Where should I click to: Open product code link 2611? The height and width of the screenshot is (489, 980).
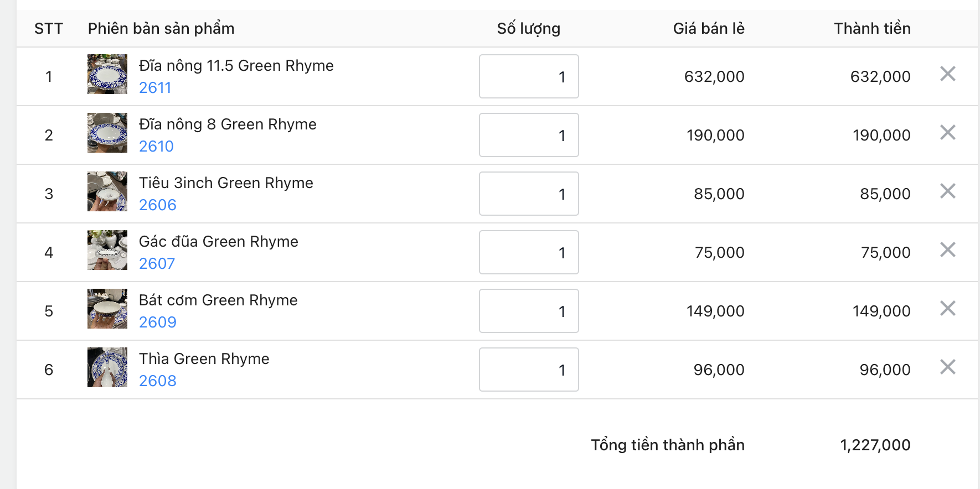155,88
